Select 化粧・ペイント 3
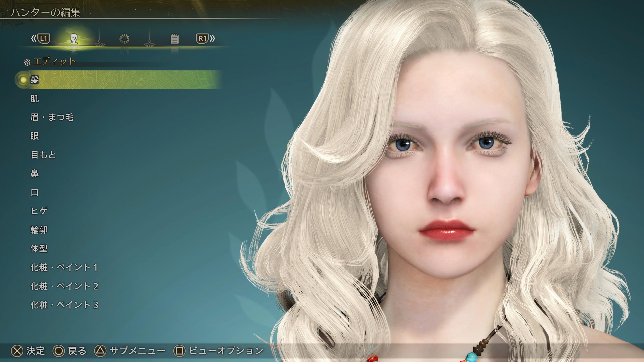The height and width of the screenshot is (362, 644). (64, 305)
